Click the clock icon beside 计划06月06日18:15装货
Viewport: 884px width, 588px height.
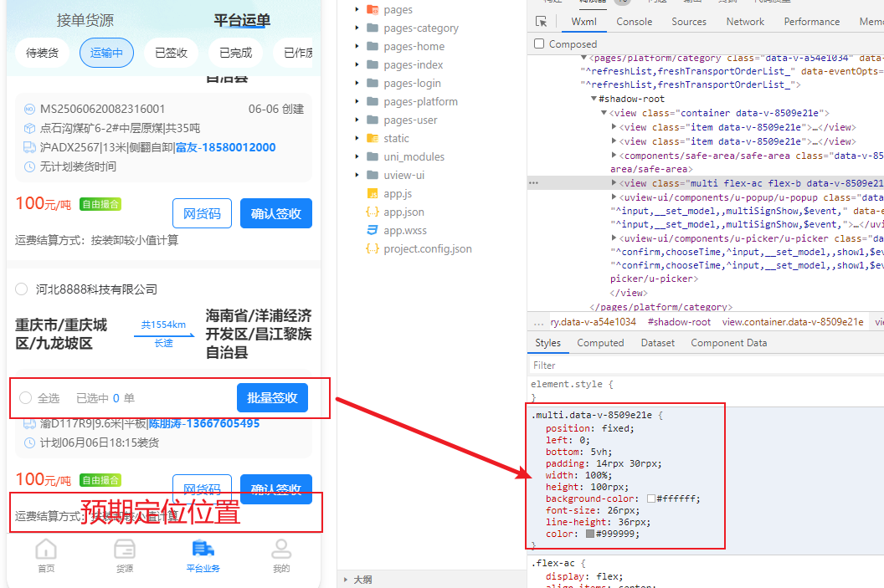click(x=29, y=442)
